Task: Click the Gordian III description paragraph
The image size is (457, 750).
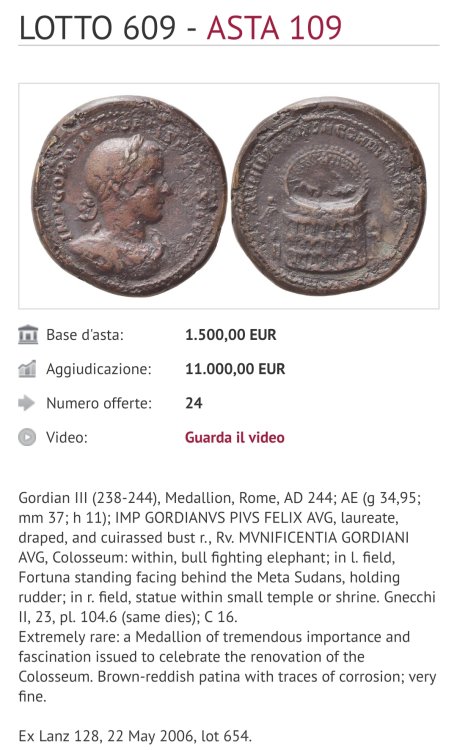Action: coord(227,557)
